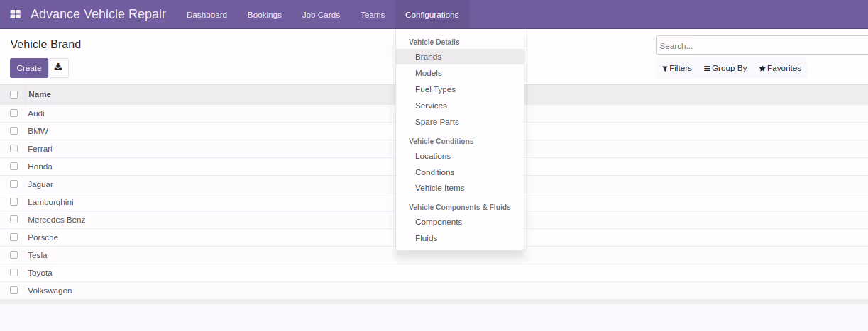The width and height of the screenshot is (868, 331).
Task: Open the Volkswagen brand record
Action: pos(50,291)
